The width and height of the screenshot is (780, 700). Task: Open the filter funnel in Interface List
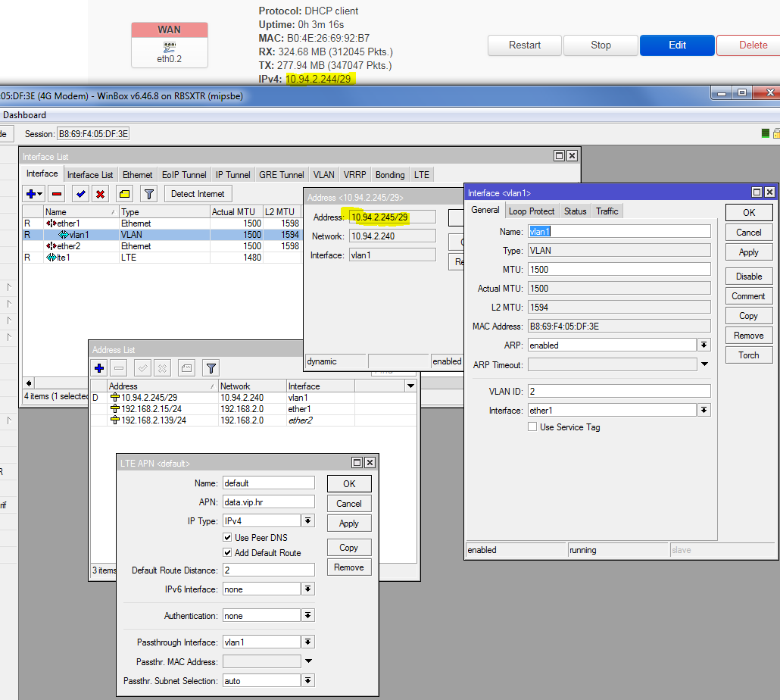(148, 193)
